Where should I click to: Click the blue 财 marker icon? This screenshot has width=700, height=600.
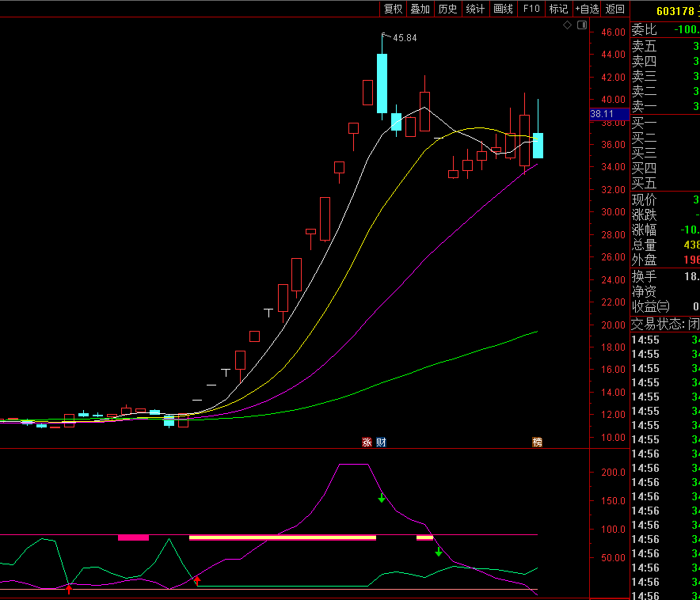pos(381,442)
